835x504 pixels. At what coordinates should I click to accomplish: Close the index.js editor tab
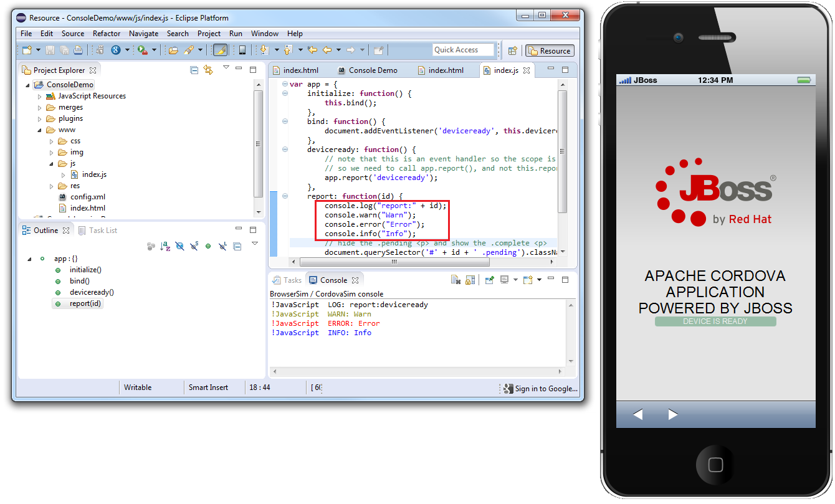[527, 70]
